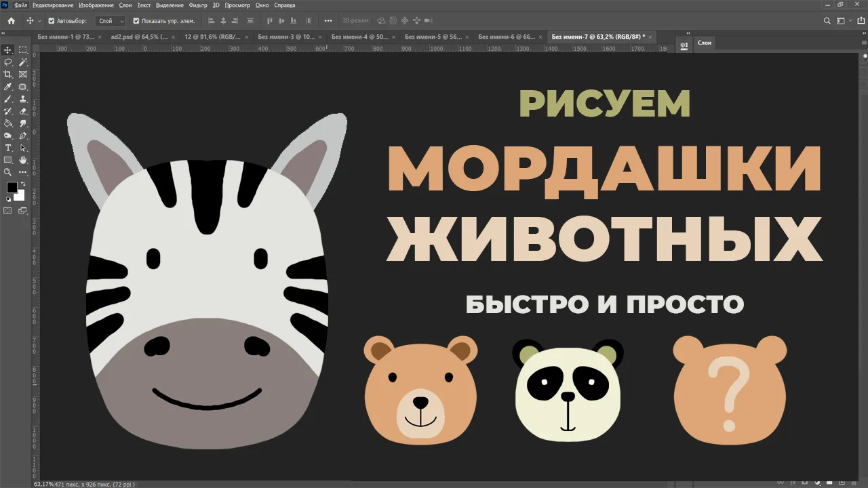The image size is (868, 488).
Task: Select the Eraser tool
Action: (23, 111)
